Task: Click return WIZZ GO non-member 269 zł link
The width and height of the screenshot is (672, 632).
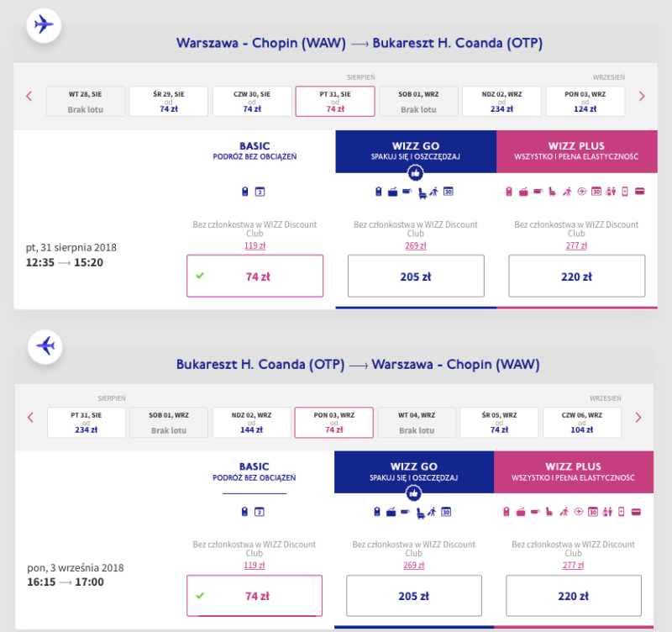Action: click(413, 565)
